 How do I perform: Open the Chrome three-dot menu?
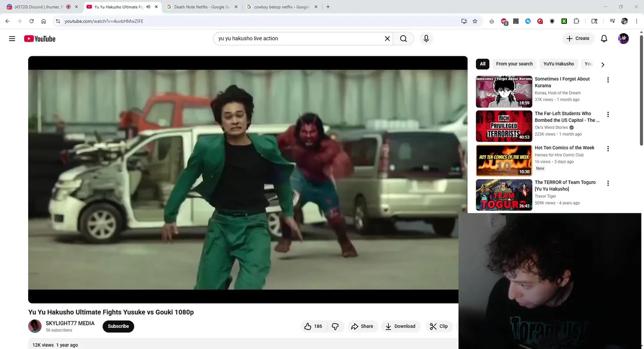click(636, 21)
